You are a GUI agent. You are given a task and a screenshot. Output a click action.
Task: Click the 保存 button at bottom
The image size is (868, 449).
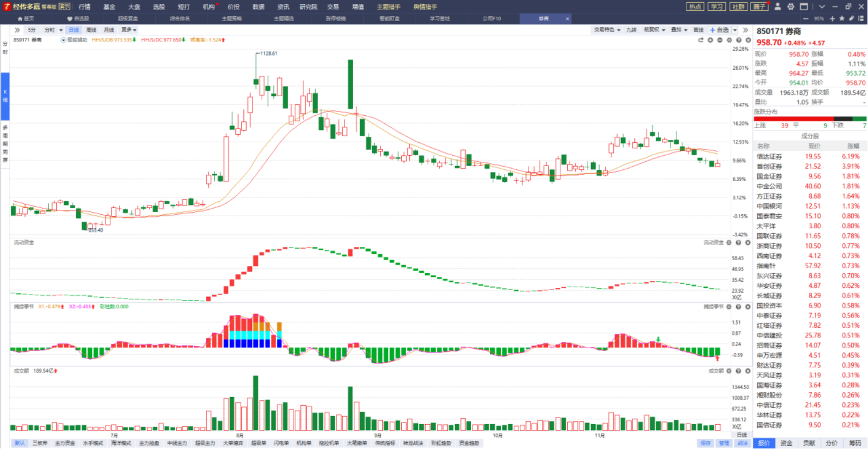tap(706, 443)
